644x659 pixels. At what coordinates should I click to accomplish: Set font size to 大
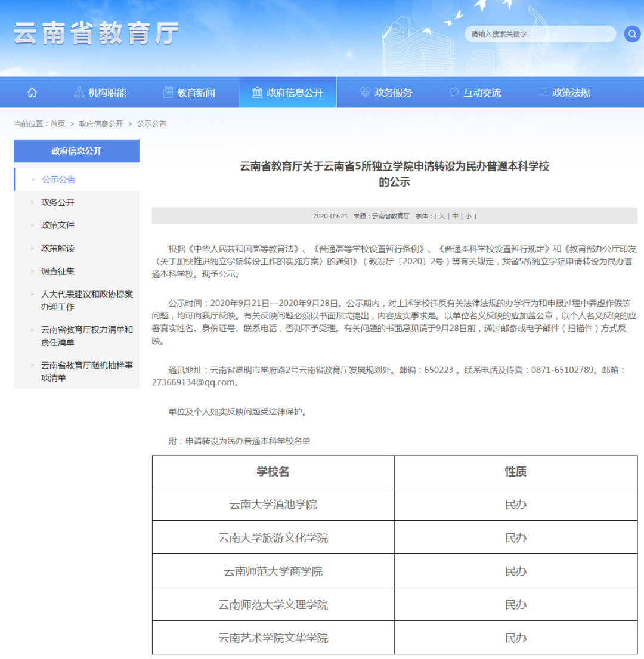point(441,216)
